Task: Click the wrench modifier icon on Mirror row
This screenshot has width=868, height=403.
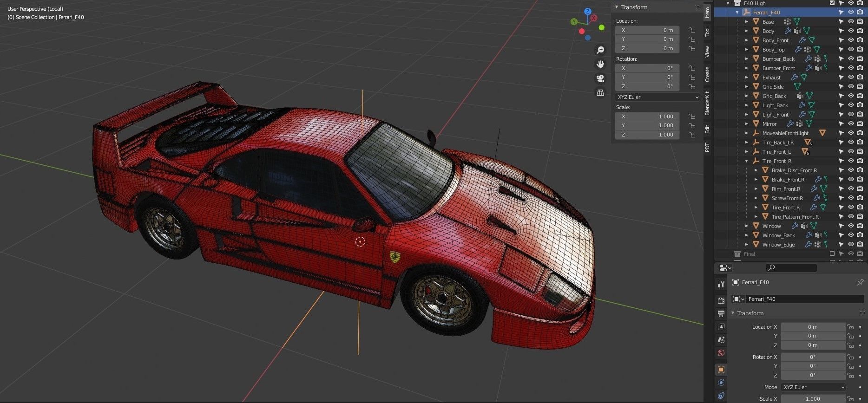Action: pyautogui.click(x=790, y=124)
